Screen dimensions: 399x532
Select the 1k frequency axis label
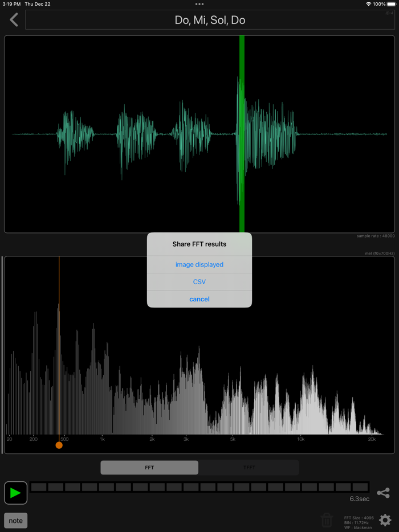102,439
